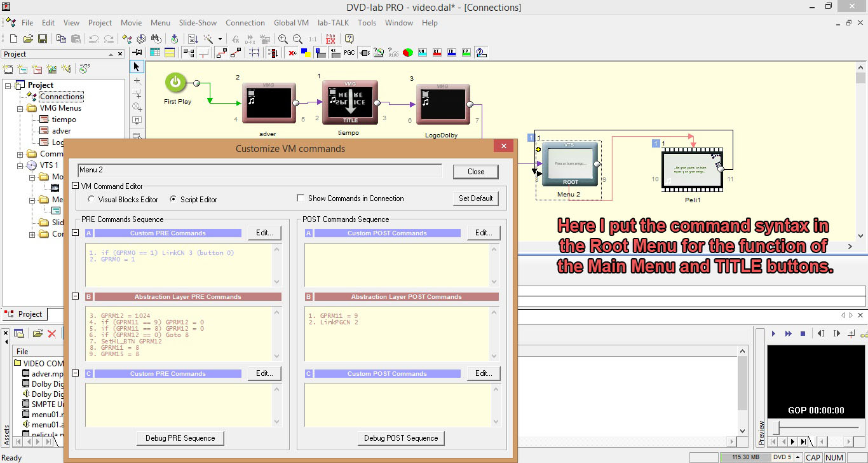Select the arrow pointer tool
This screenshot has height=463, width=868.
click(137, 67)
